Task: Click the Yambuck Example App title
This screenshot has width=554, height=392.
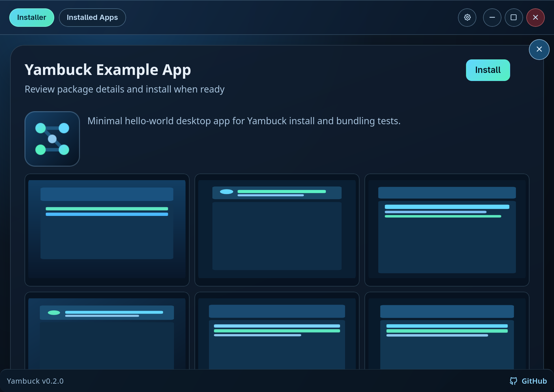Action: [108, 70]
